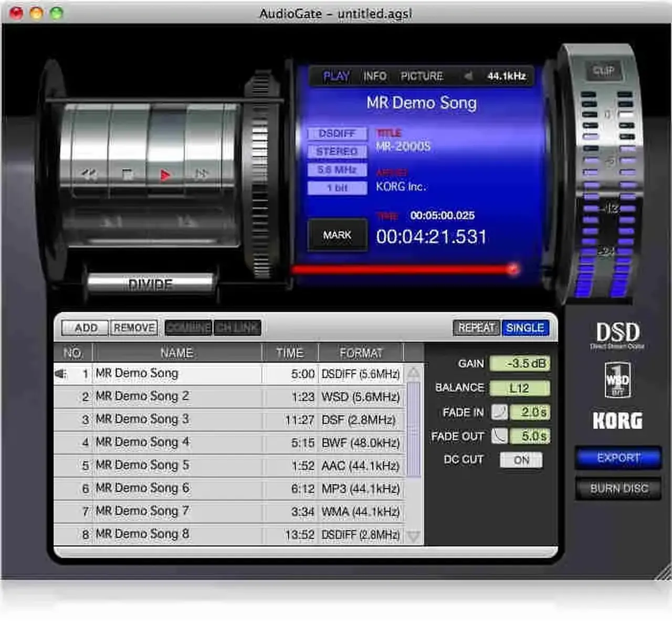
Task: Click the fast-forward transport icon
Action: tap(201, 174)
